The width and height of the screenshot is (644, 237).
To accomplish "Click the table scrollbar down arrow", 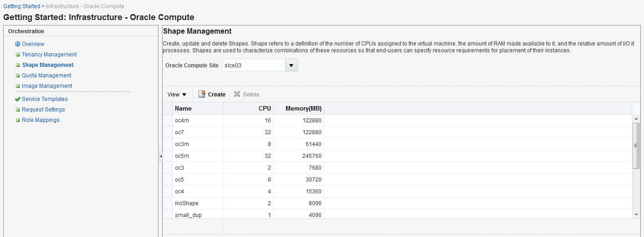I will coord(636,214).
